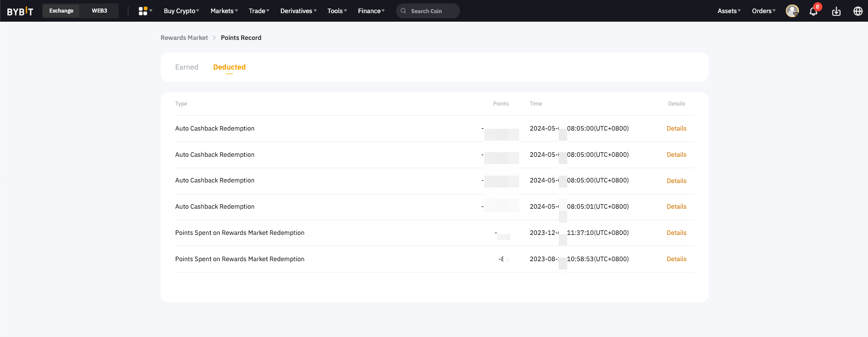Click the download app icon
This screenshot has width=868, height=337.
pyautogui.click(x=836, y=11)
